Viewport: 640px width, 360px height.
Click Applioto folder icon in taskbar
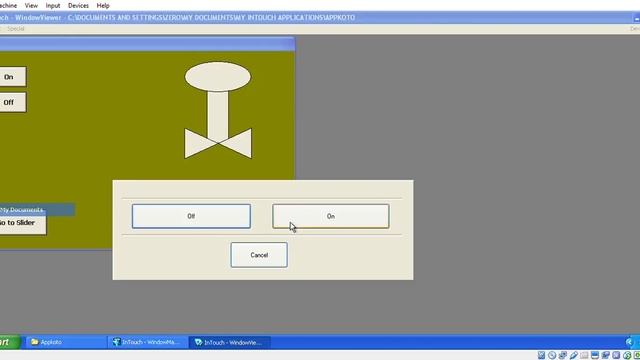coord(35,342)
